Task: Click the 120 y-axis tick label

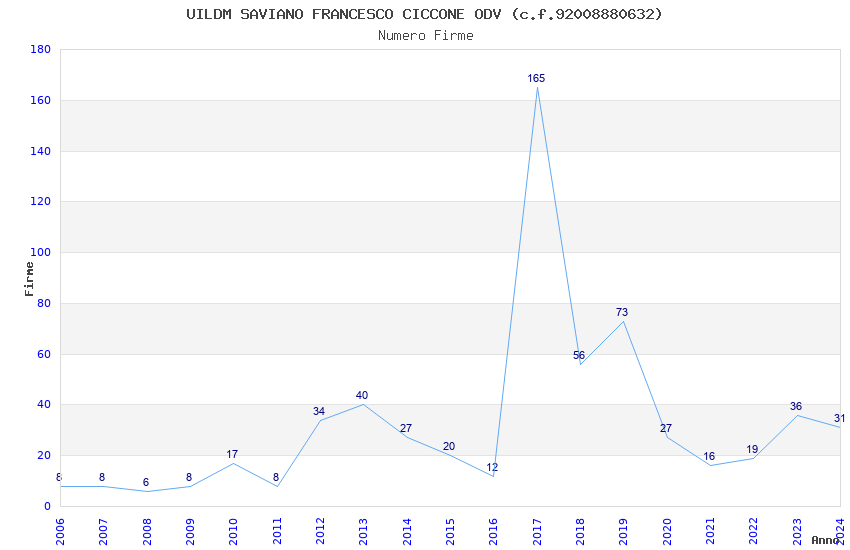Action: pos(41,202)
